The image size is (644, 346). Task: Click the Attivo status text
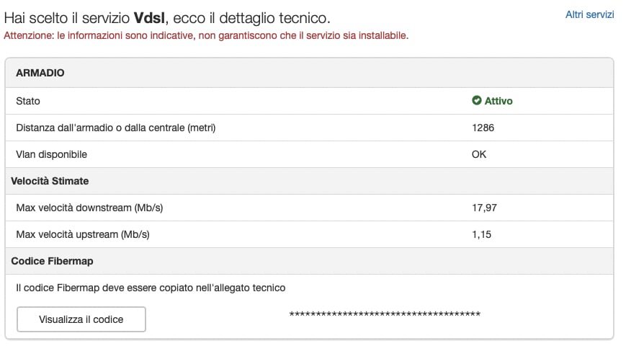pyautogui.click(x=498, y=101)
